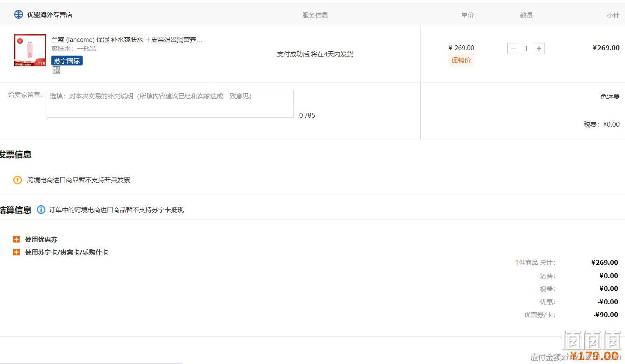Select the coupon discount amount -¥90.00
625x364 pixels.
(x=606, y=315)
